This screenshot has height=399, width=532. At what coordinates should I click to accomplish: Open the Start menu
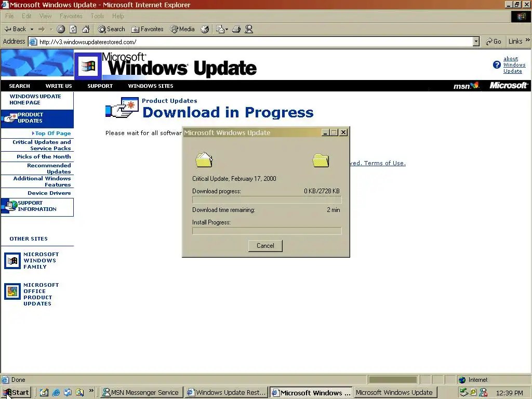point(16,393)
